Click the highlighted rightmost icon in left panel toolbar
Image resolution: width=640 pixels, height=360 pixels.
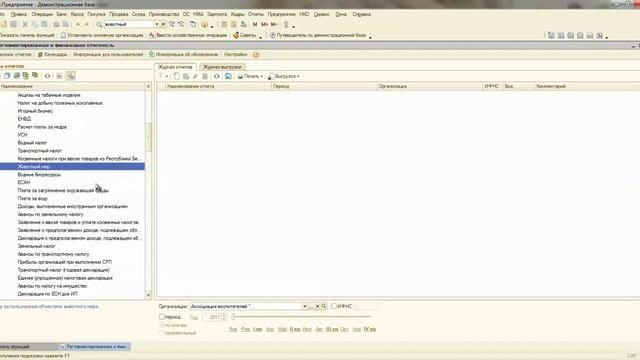71,76
